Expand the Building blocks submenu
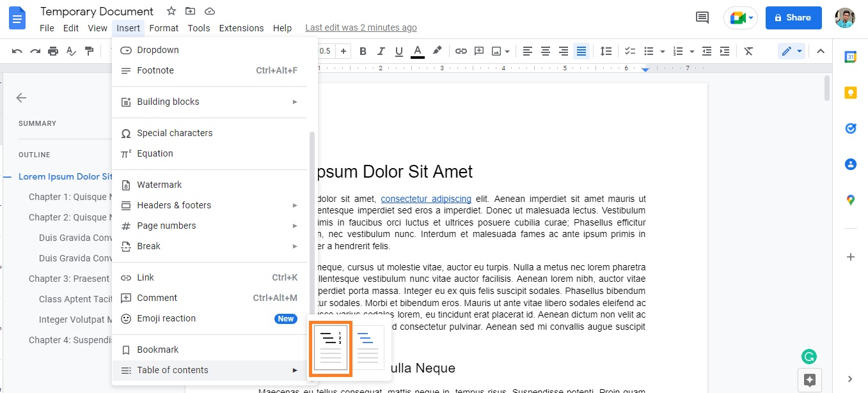 pyautogui.click(x=168, y=101)
